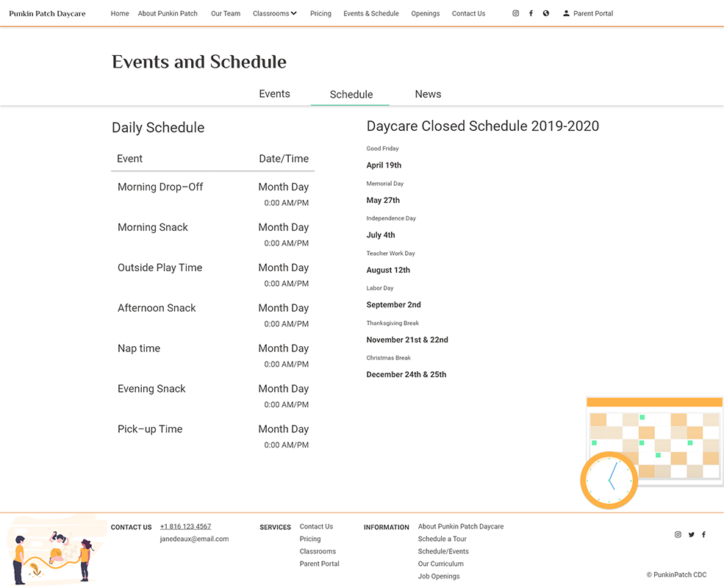Open the Instagram icon in the header

pyautogui.click(x=516, y=13)
